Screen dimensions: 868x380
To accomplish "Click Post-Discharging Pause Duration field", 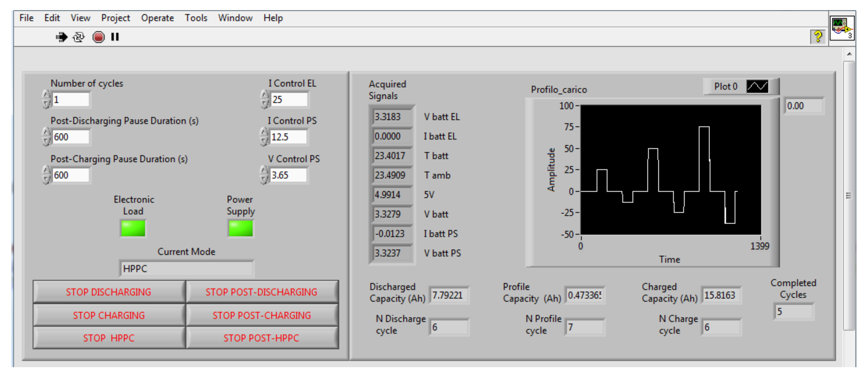I will (x=71, y=137).
